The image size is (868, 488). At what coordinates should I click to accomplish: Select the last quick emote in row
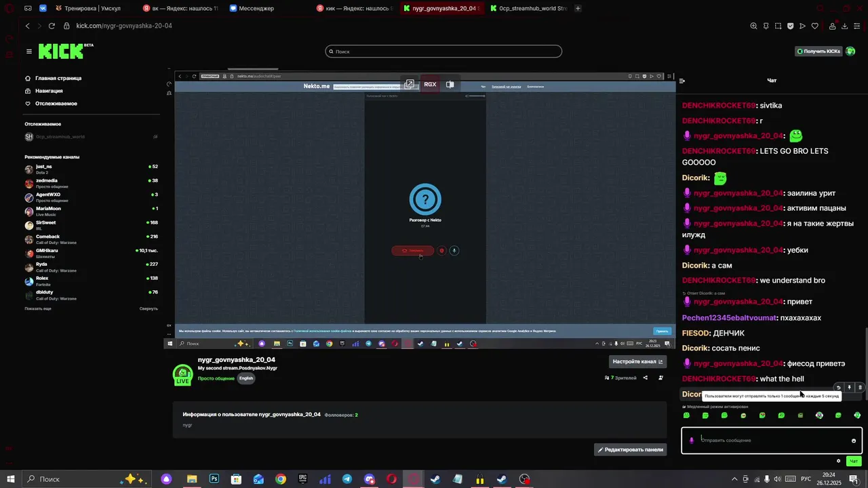point(857,415)
